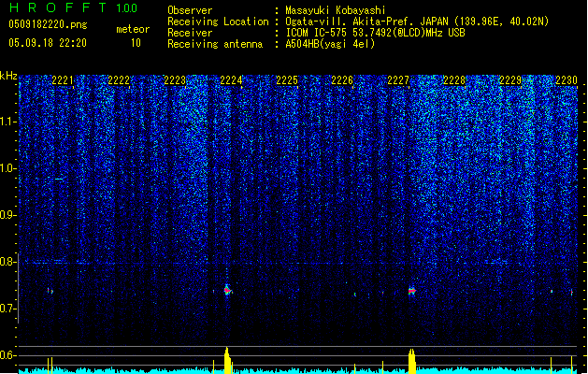This screenshot has width=588, height=374.
Task: Select observer name Masayuki Kobayashi
Action: [336, 10]
